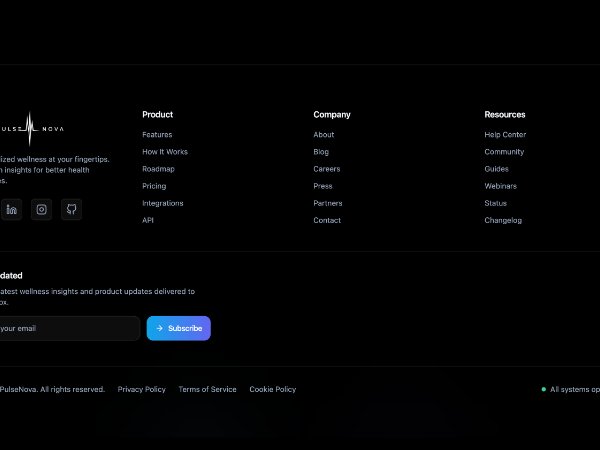Viewport: 600px width, 450px height.
Task: Open the Features link under Product
Action: coord(157,135)
